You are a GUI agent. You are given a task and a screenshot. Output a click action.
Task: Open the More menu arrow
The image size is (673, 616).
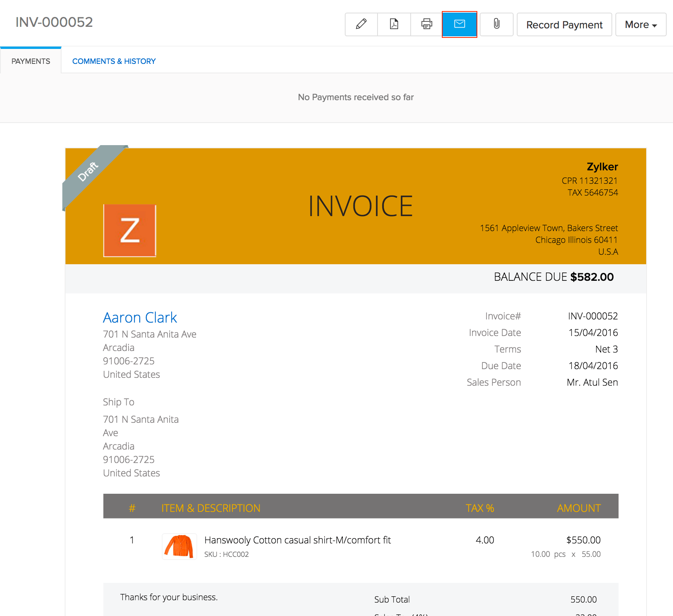point(655,25)
